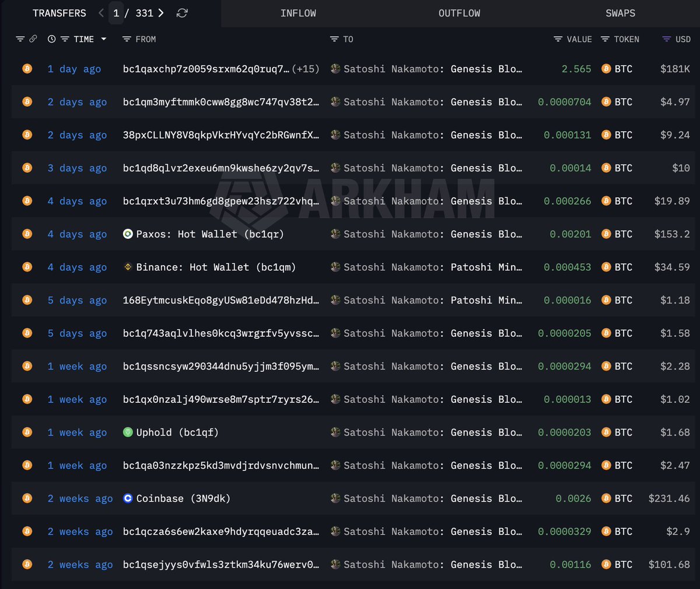Open sender address bc1q743aqlvlhes0kcq3wrgrfv5yvssc
Image resolution: width=700 pixels, height=589 pixels.
click(x=221, y=333)
